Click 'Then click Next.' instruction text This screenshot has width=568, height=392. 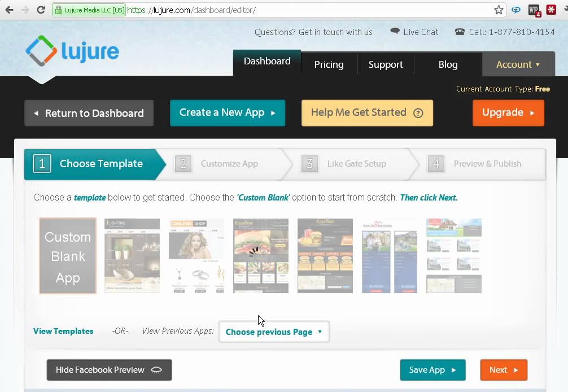[x=429, y=198]
